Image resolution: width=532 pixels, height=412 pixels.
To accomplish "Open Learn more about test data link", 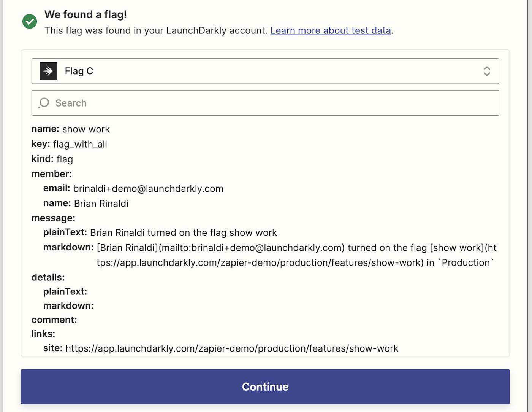I will (x=331, y=30).
